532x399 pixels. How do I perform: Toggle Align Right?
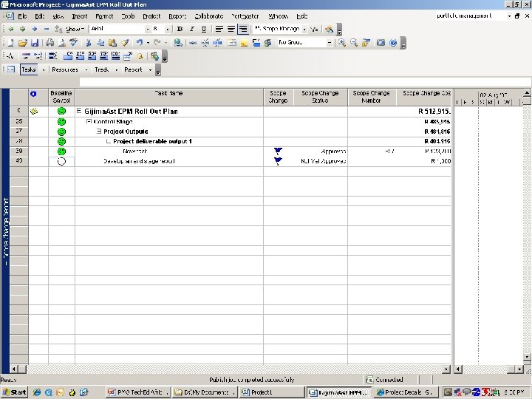pyautogui.click(x=243, y=29)
